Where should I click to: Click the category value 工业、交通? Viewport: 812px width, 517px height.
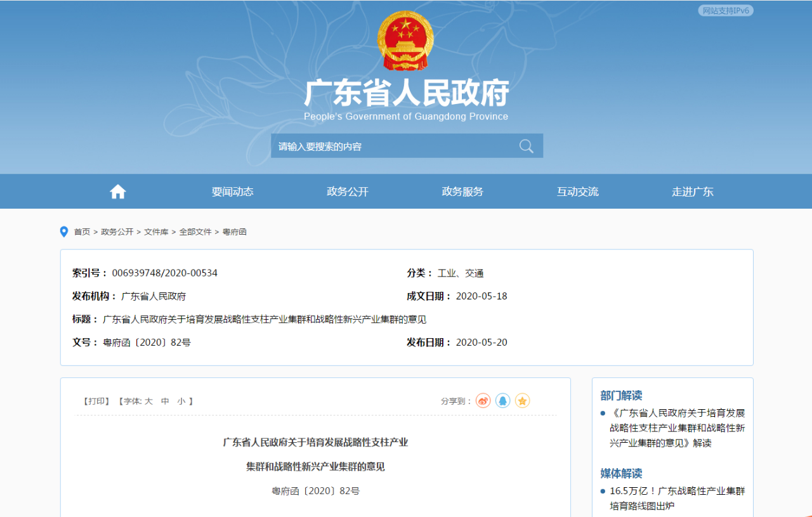461,273
